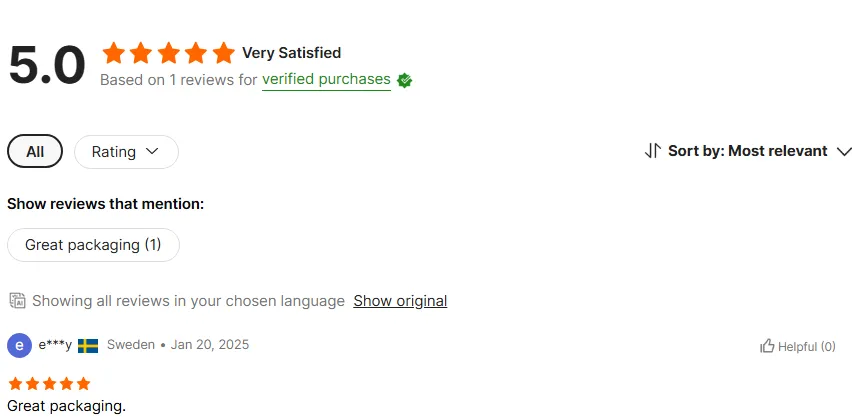Click the reviewer avatar letter e
Viewport: 866px width, 419px height.
point(19,346)
